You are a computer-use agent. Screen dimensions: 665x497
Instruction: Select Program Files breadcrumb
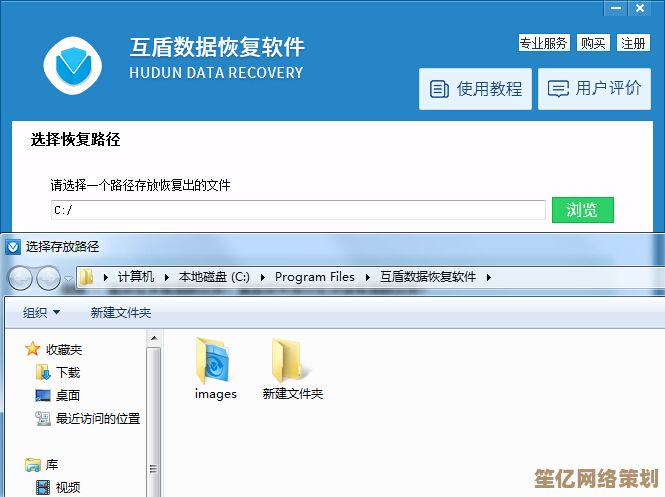315,277
